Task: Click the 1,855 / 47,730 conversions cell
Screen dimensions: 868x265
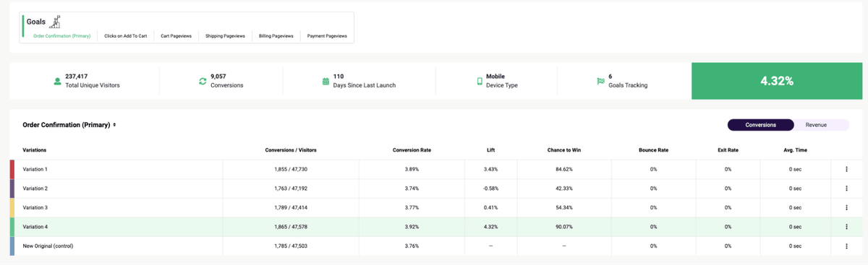Action: [x=291, y=169]
